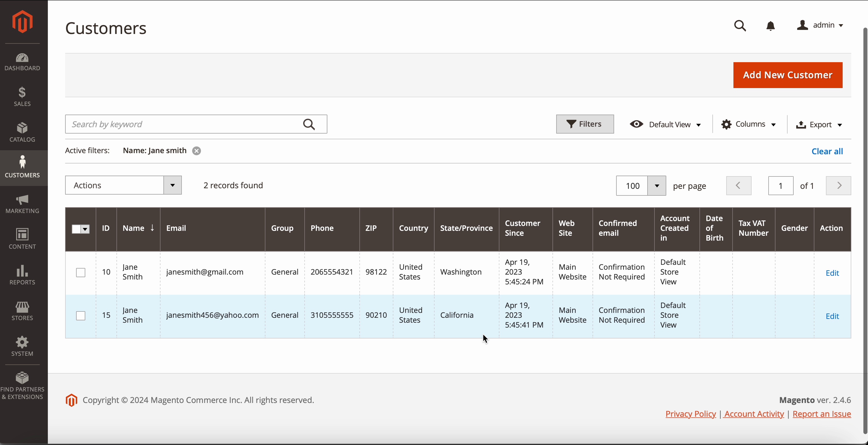Screen dimensions: 868x445
Task: Open the per page count dropdown
Action: coord(656,186)
